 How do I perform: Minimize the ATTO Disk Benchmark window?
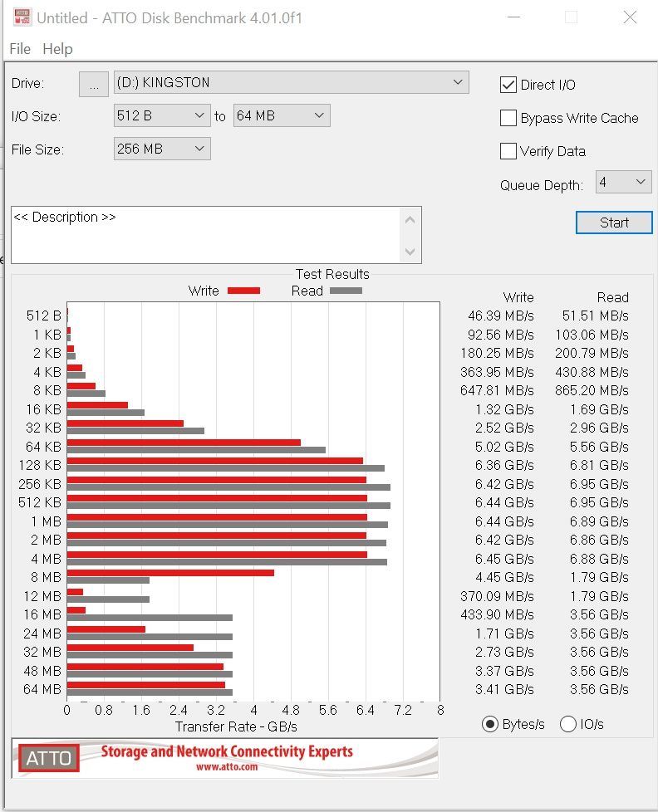pyautogui.click(x=513, y=17)
